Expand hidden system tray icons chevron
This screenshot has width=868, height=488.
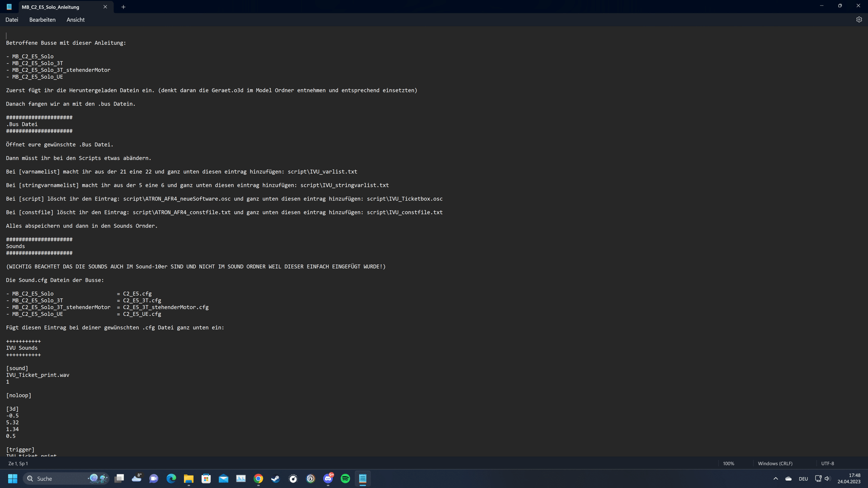coord(776,479)
